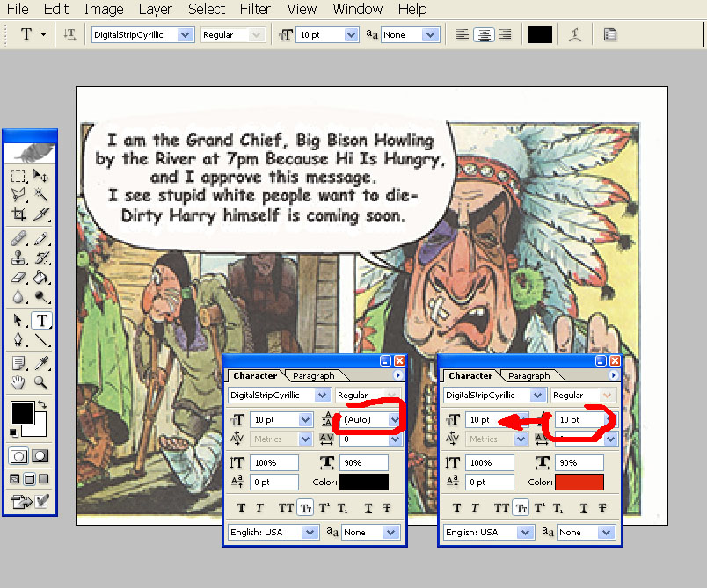The image size is (707, 588).
Task: Swap foreground and background colors
Action: [x=42, y=403]
